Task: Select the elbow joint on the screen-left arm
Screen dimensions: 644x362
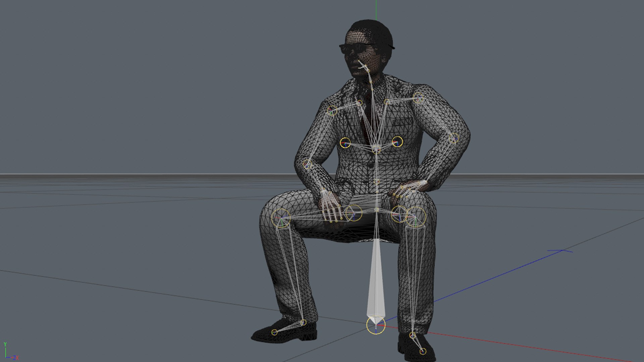Action: tap(307, 165)
